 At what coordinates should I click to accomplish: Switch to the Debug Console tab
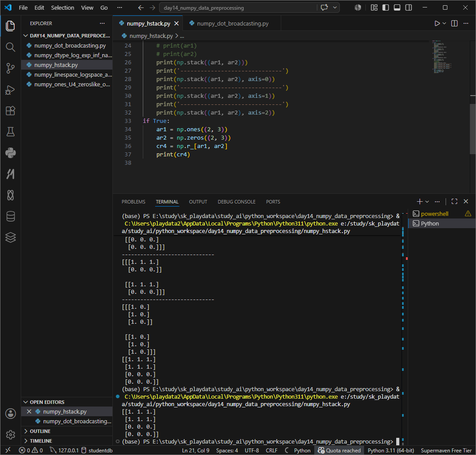tap(237, 202)
